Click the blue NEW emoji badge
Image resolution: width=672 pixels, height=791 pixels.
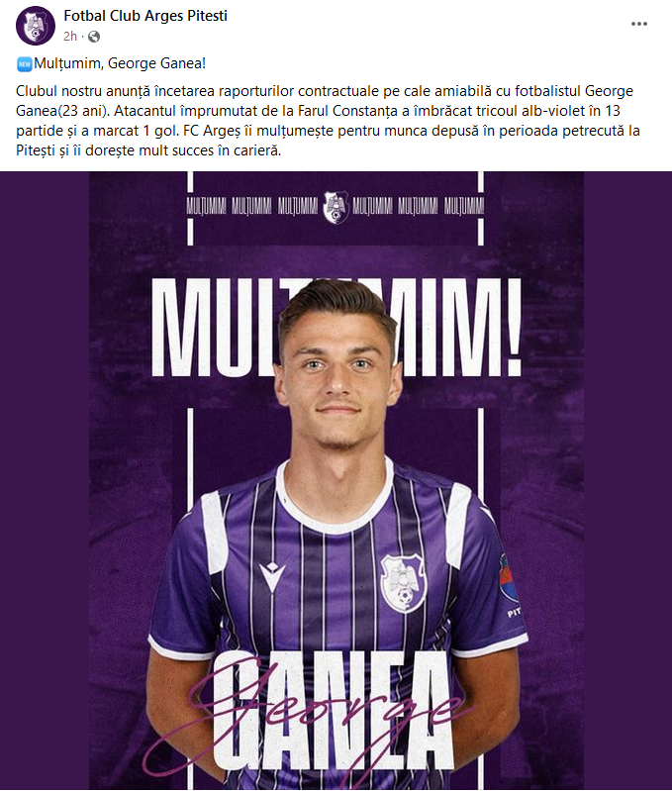(24, 64)
